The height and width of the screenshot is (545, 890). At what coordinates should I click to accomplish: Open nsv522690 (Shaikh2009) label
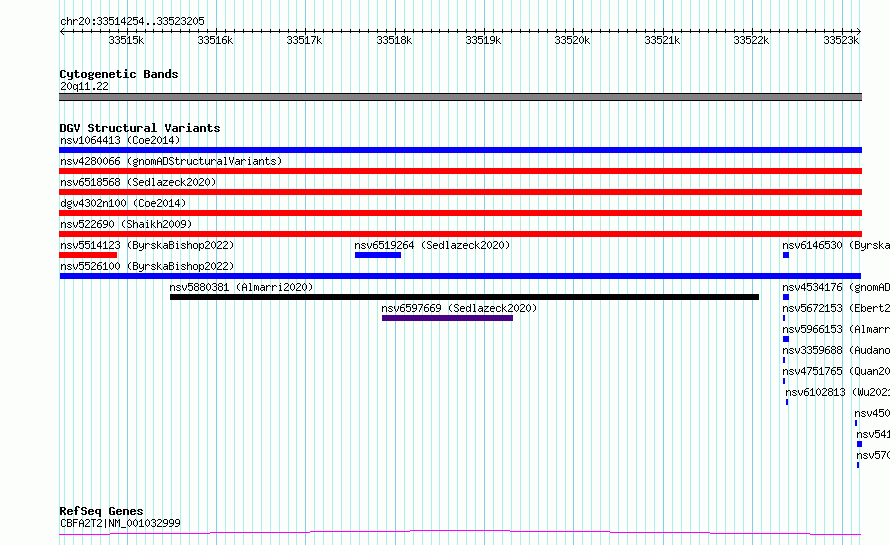pos(126,224)
